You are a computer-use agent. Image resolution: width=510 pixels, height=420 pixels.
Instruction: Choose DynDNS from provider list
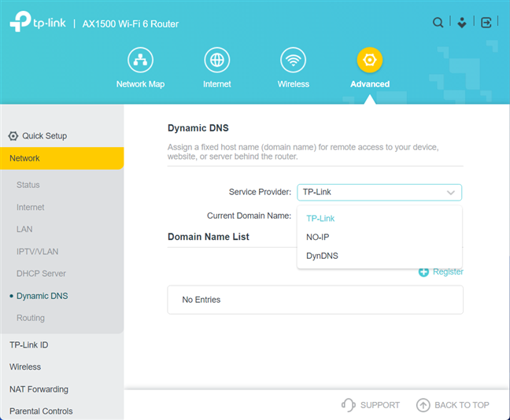[x=379, y=256]
